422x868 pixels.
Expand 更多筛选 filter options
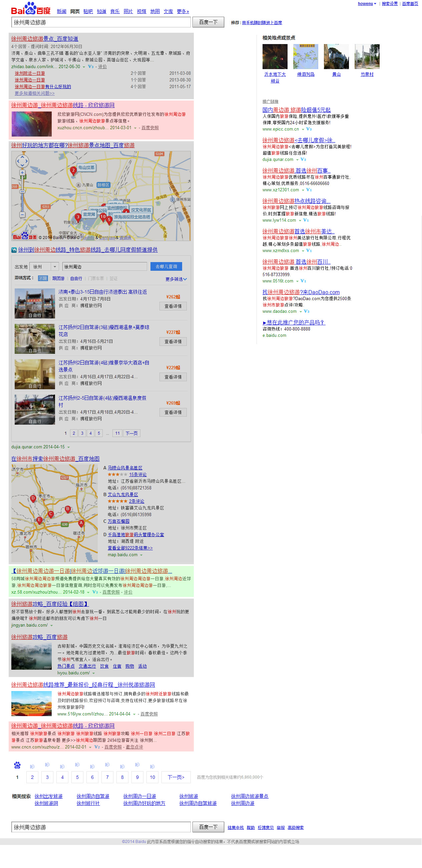176,279
